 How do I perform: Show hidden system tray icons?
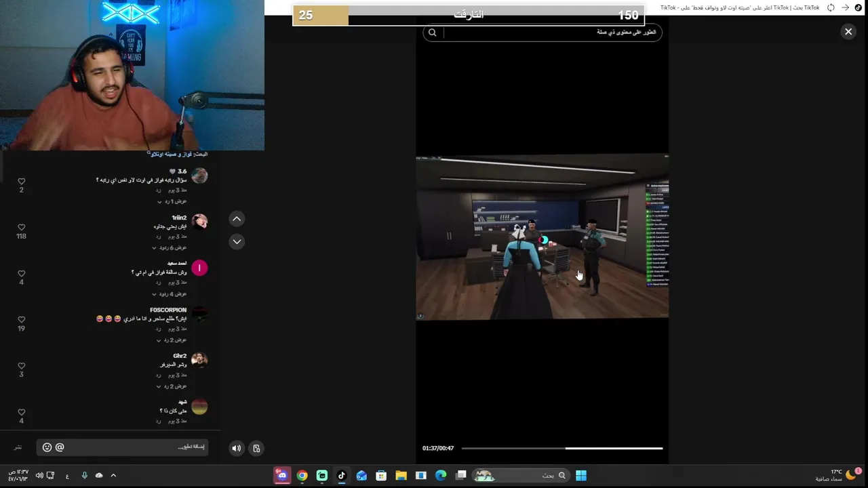113,476
